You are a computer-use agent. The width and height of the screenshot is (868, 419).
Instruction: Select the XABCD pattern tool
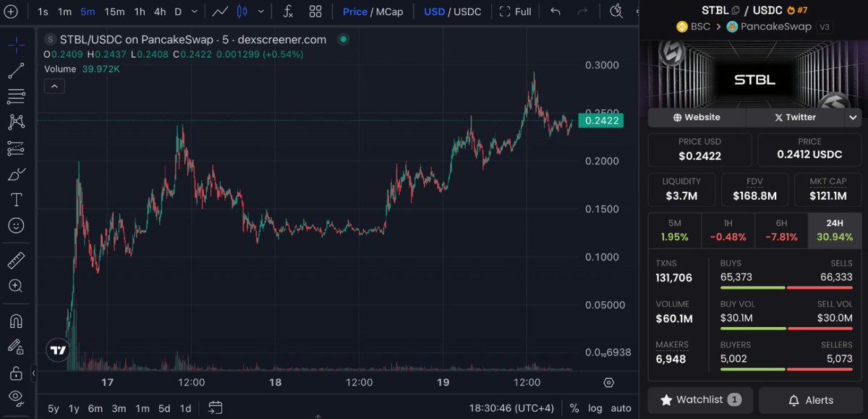(16, 122)
